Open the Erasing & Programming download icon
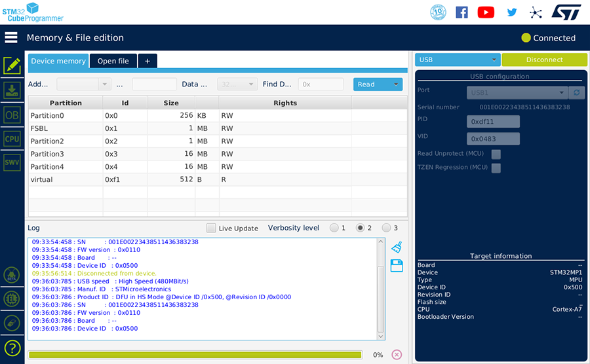Screen dimensions: 590x364 [x=12, y=90]
